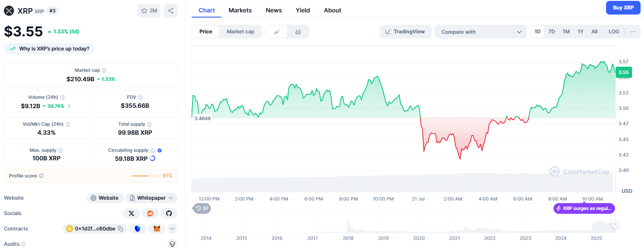Click the Buy XRP button
Image resolution: width=644 pixels, height=248 pixels.
tap(623, 8)
